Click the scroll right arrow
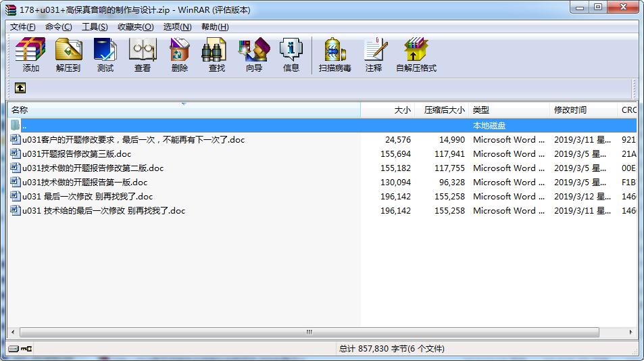The width and height of the screenshot is (644, 361). click(631, 332)
